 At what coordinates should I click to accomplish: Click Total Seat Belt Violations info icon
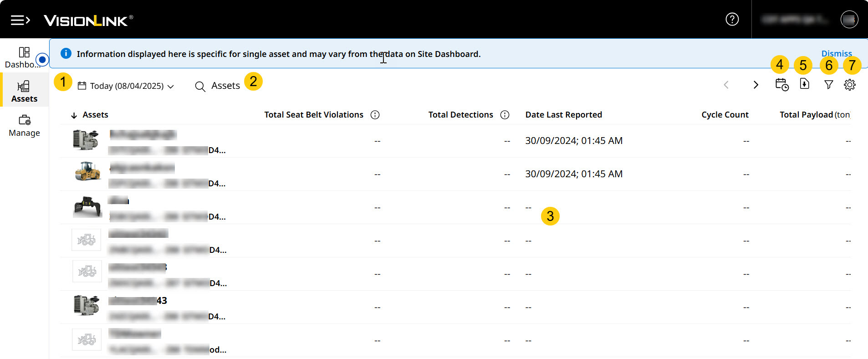375,115
